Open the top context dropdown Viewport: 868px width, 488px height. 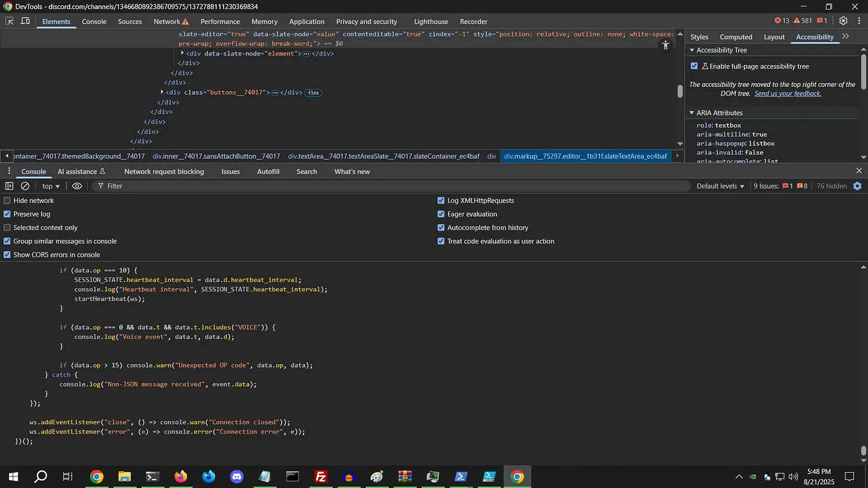[x=50, y=186]
